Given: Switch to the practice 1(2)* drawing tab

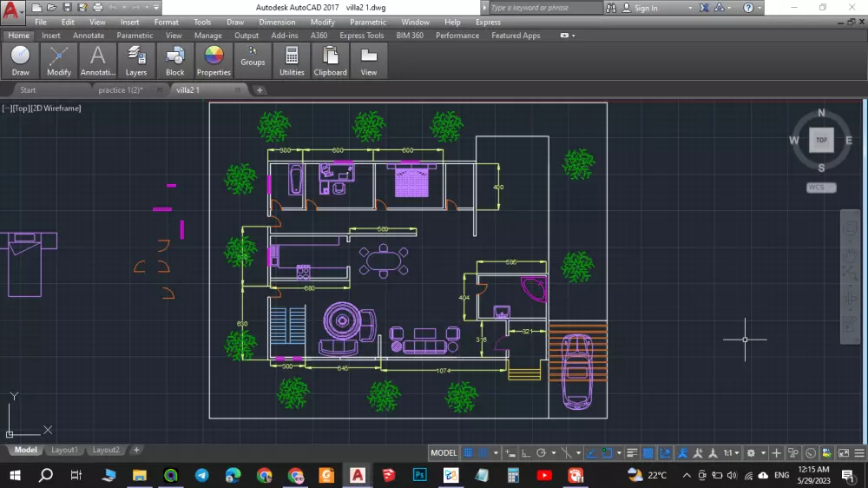Looking at the screenshot, I should pyautogui.click(x=121, y=89).
